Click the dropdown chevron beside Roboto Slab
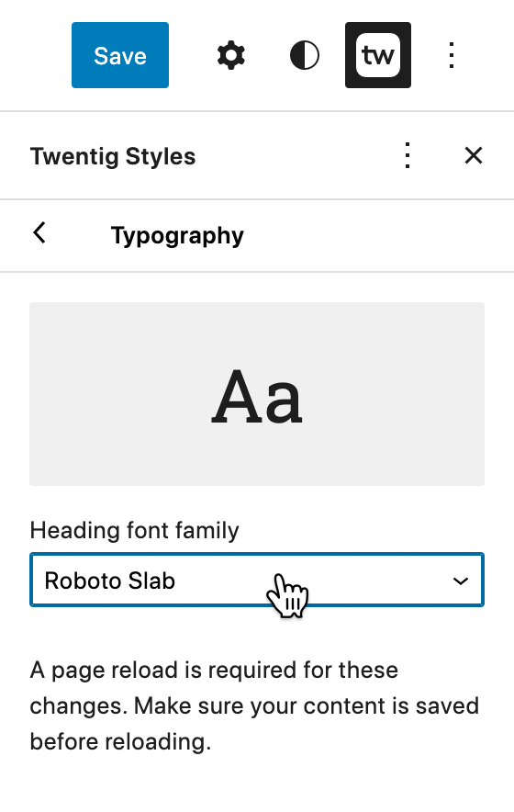 click(460, 581)
